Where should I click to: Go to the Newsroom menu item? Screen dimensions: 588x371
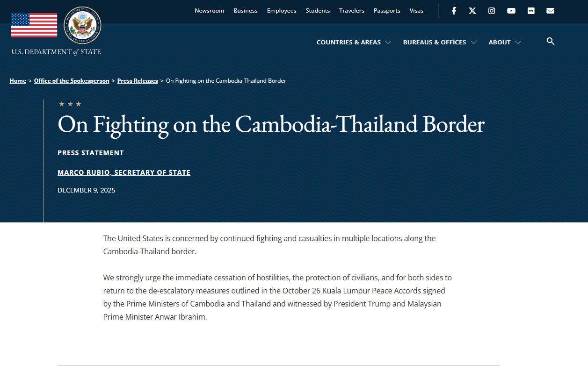209,11
